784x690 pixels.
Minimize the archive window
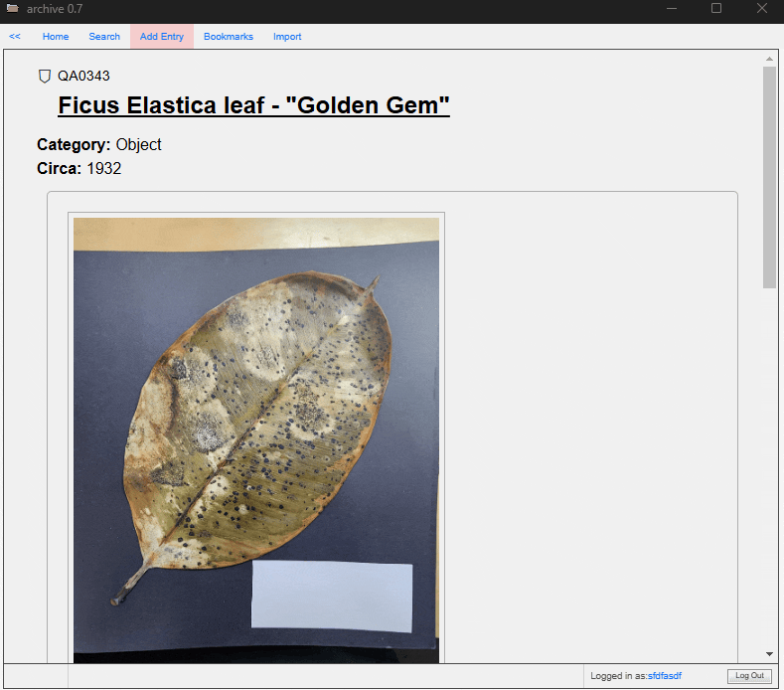(672, 9)
